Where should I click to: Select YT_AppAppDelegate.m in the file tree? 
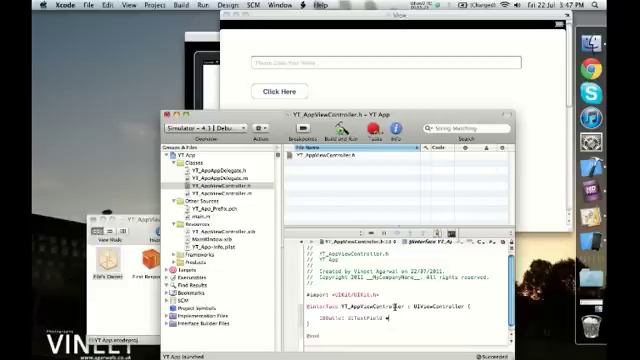[220, 178]
